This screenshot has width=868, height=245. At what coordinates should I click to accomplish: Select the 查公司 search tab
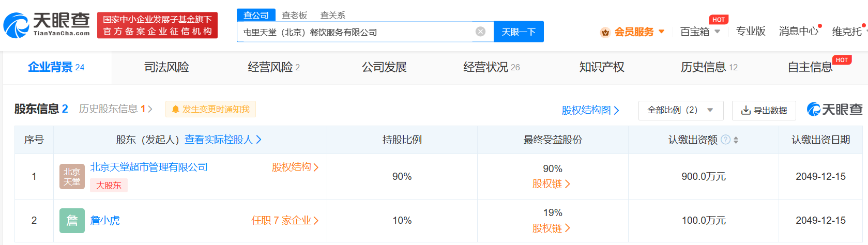(x=256, y=15)
